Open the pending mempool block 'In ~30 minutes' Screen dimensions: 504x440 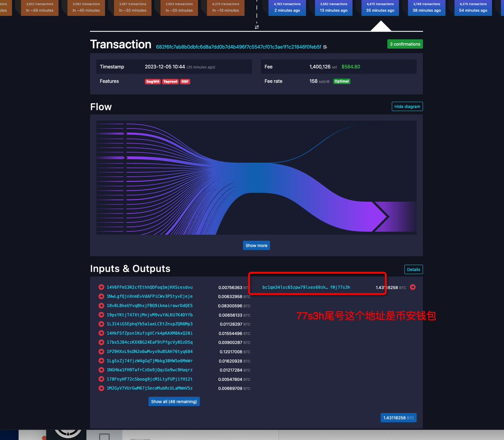133,8
